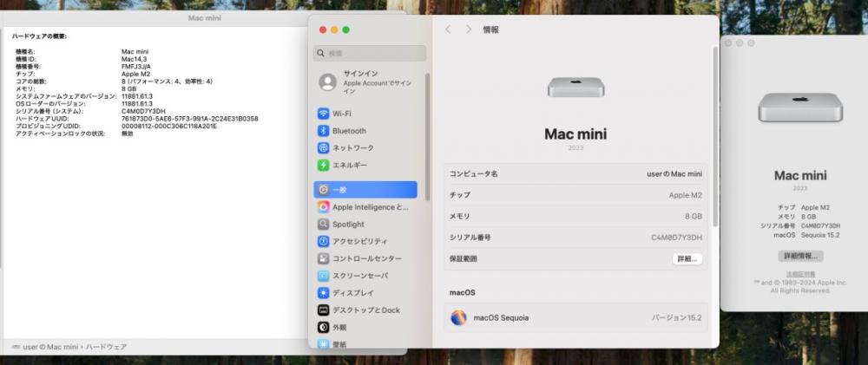Select the 外観 sidebar item
Screen dimensions: 868x365
point(365,328)
